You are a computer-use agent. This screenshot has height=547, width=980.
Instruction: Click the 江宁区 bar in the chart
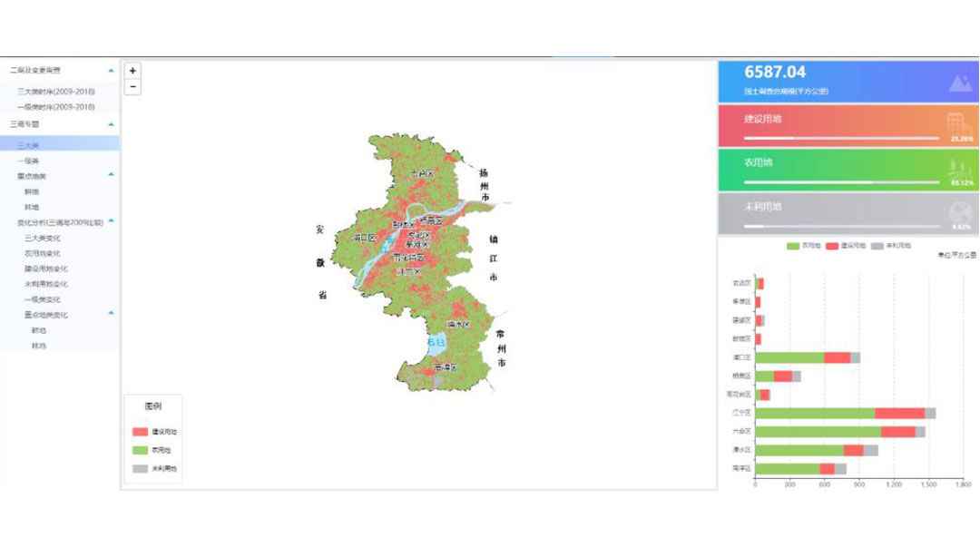coord(844,413)
